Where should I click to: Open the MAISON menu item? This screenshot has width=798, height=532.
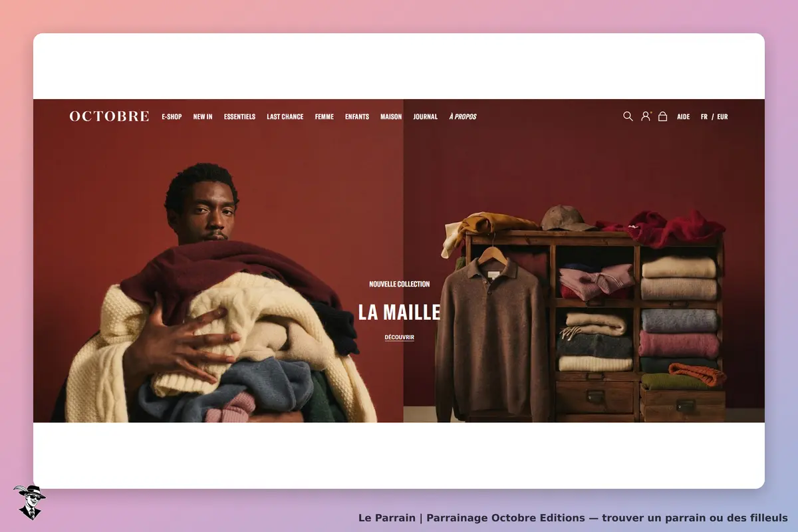point(391,116)
